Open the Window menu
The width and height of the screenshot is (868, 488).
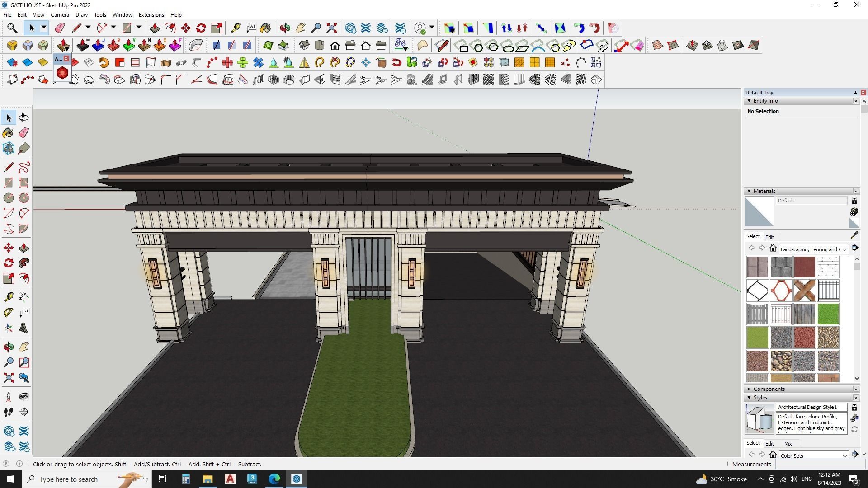coord(122,15)
